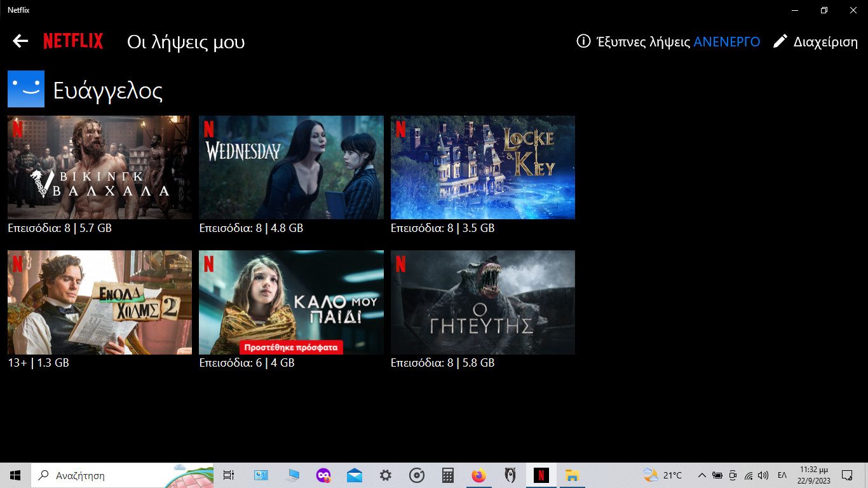The height and width of the screenshot is (488, 868).
Task: Open the Windows Start menu
Action: (x=15, y=475)
